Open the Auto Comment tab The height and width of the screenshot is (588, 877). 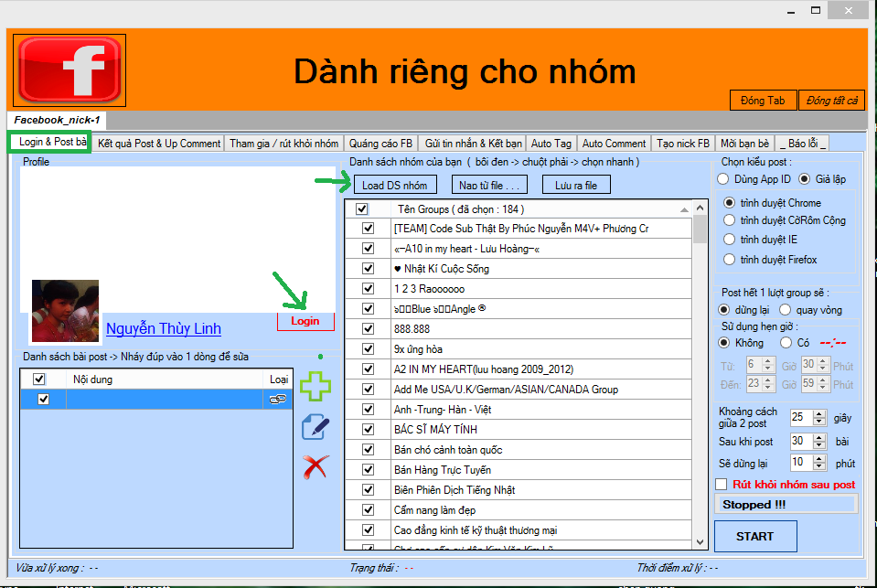tap(614, 144)
